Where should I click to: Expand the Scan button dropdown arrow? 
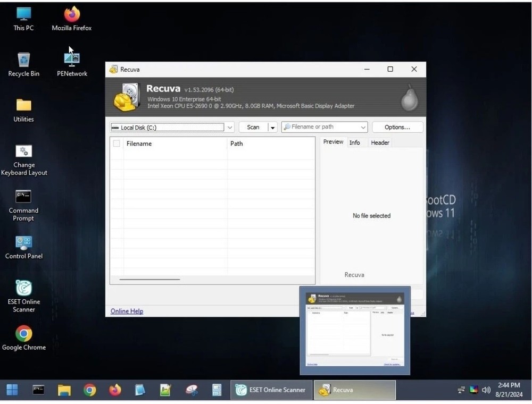coord(272,127)
